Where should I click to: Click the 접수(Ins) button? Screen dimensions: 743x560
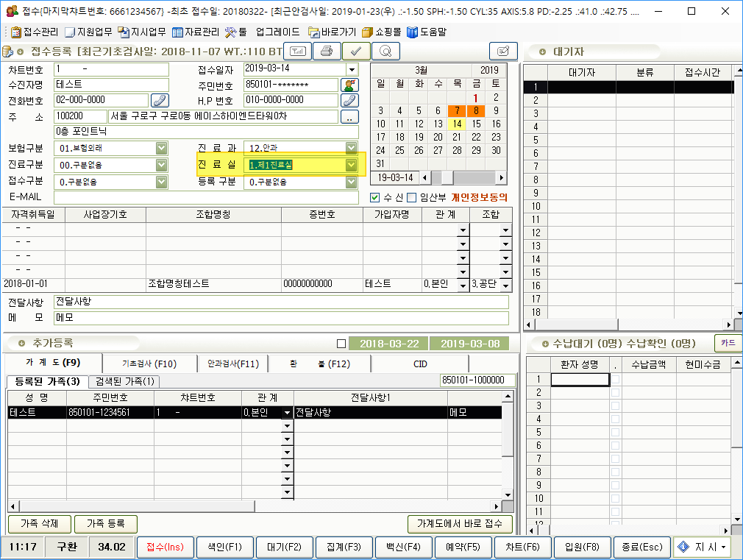pos(165,547)
